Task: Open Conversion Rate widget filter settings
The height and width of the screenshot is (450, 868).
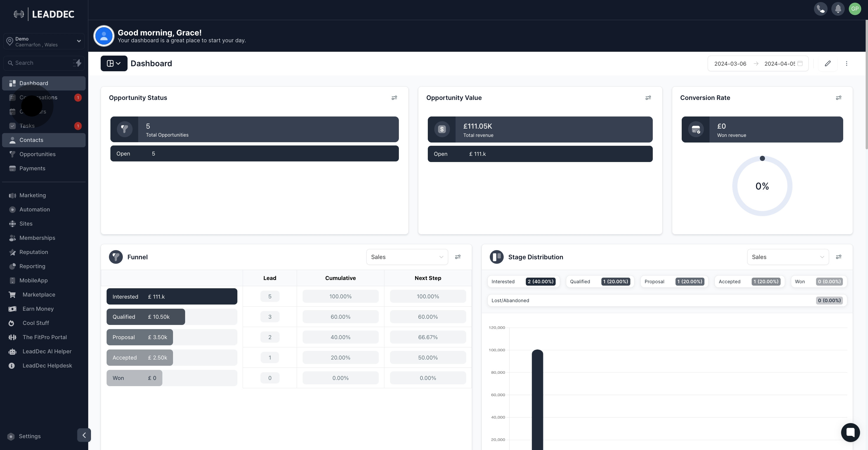Action: (838, 98)
